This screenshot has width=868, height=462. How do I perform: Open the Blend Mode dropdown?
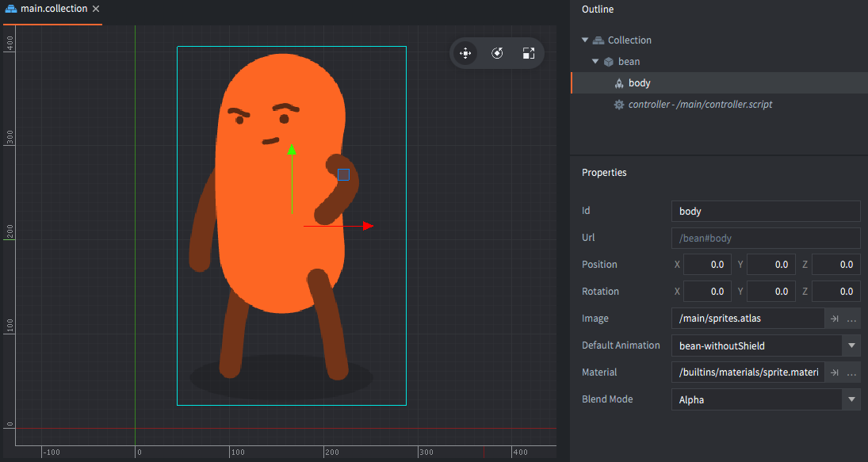point(851,399)
